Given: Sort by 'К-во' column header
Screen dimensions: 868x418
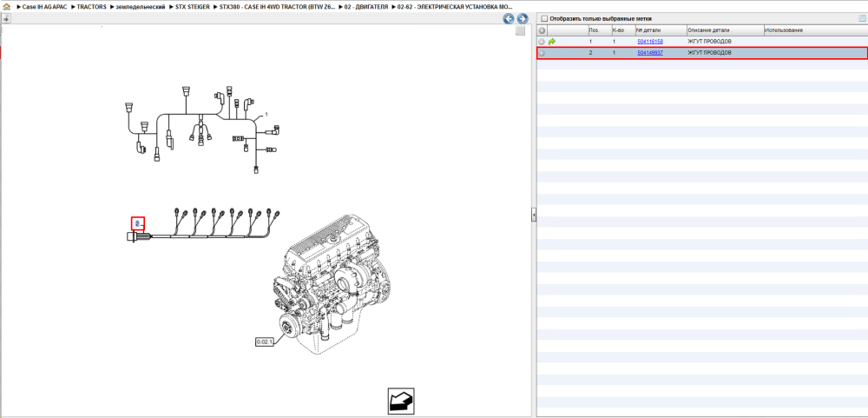Looking at the screenshot, I should point(622,30).
